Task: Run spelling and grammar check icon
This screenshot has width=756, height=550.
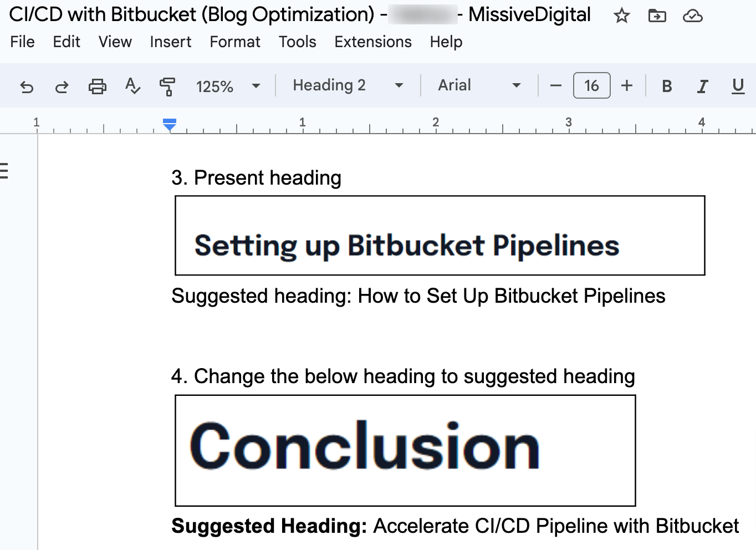Action: pyautogui.click(x=132, y=86)
